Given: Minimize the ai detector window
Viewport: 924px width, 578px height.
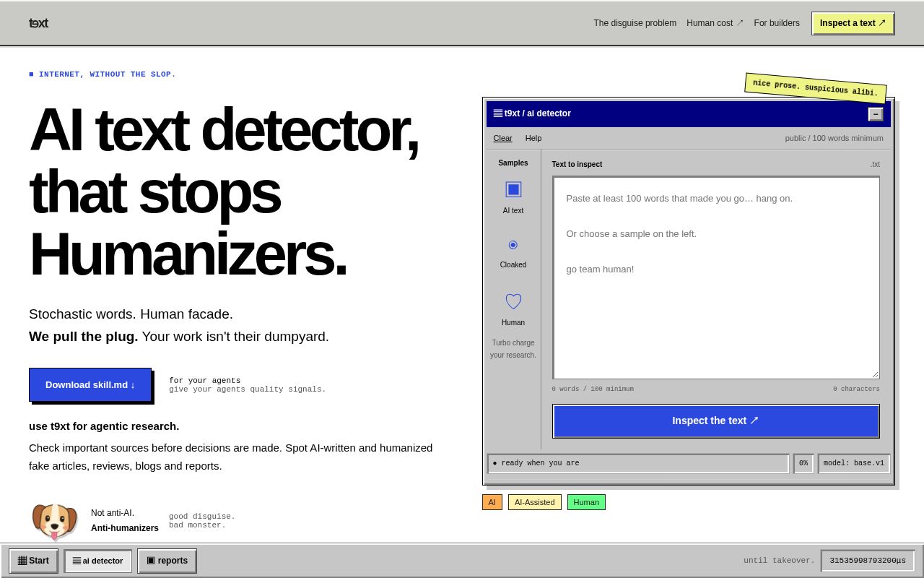Looking at the screenshot, I should point(875,114).
